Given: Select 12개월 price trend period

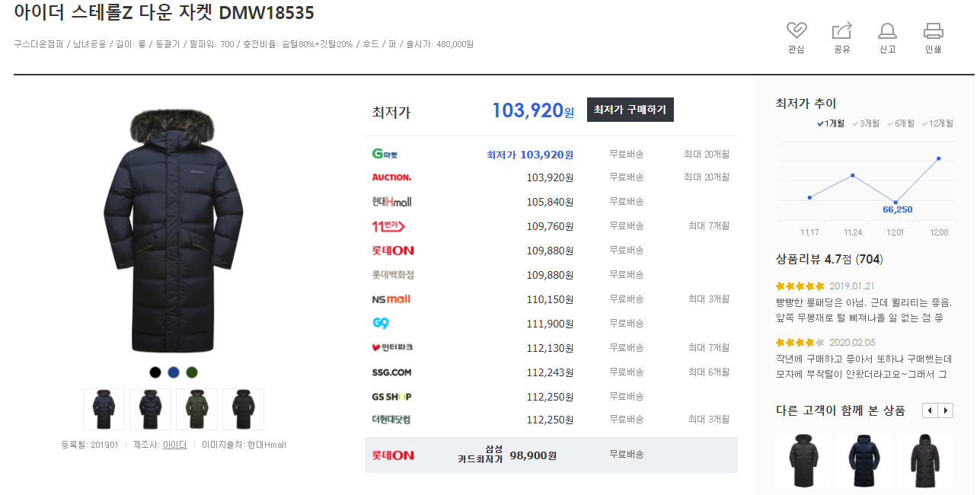Looking at the screenshot, I should [937, 123].
